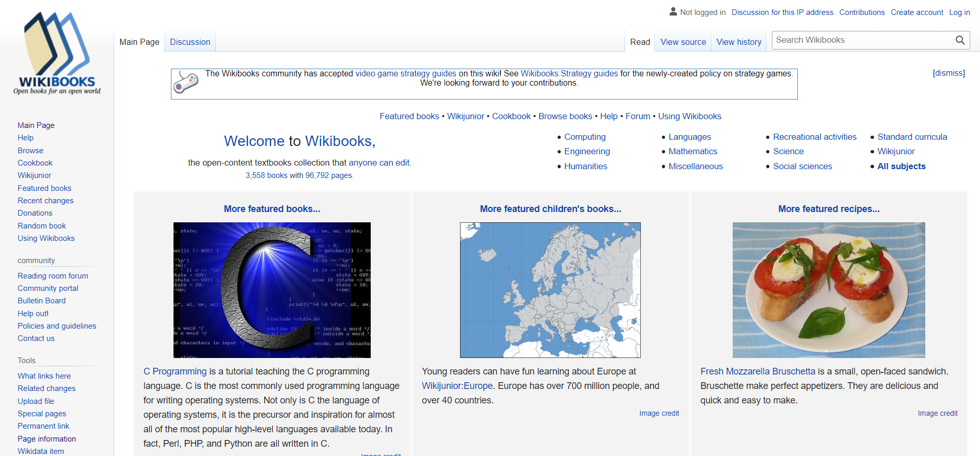Open video game strategy guides link
The width and height of the screenshot is (980, 456).
click(406, 74)
